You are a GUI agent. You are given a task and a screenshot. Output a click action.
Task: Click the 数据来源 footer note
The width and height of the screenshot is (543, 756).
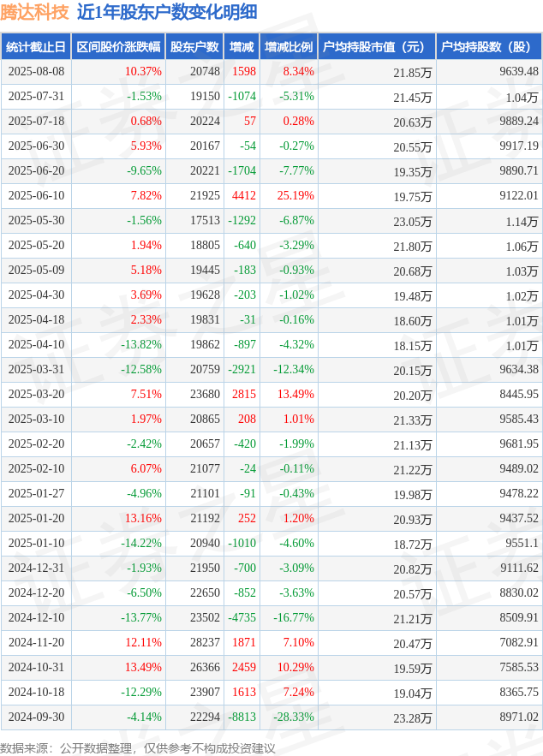click(137, 747)
